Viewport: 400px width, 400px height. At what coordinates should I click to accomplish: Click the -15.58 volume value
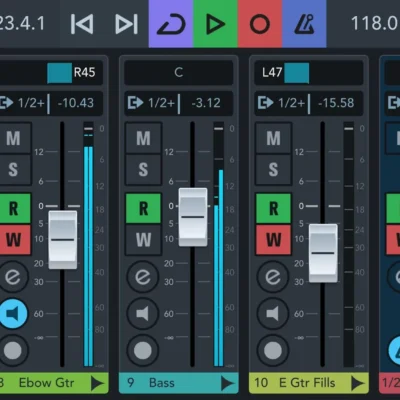point(336,103)
